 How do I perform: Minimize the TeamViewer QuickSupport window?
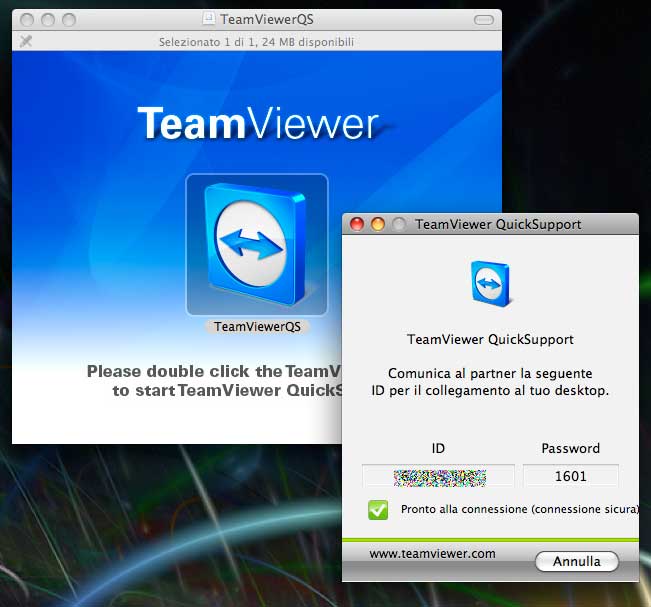(x=378, y=224)
